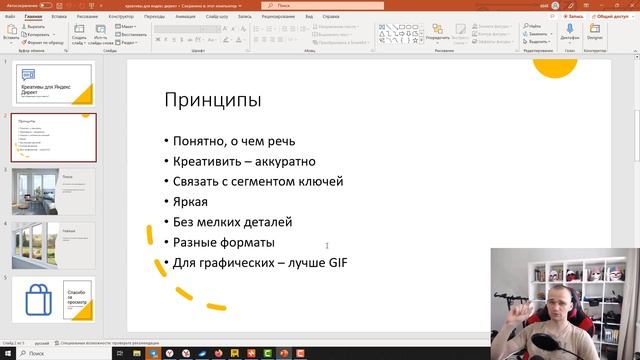
Task: Expand the Layout (Макет) dropdown
Action: (126, 27)
